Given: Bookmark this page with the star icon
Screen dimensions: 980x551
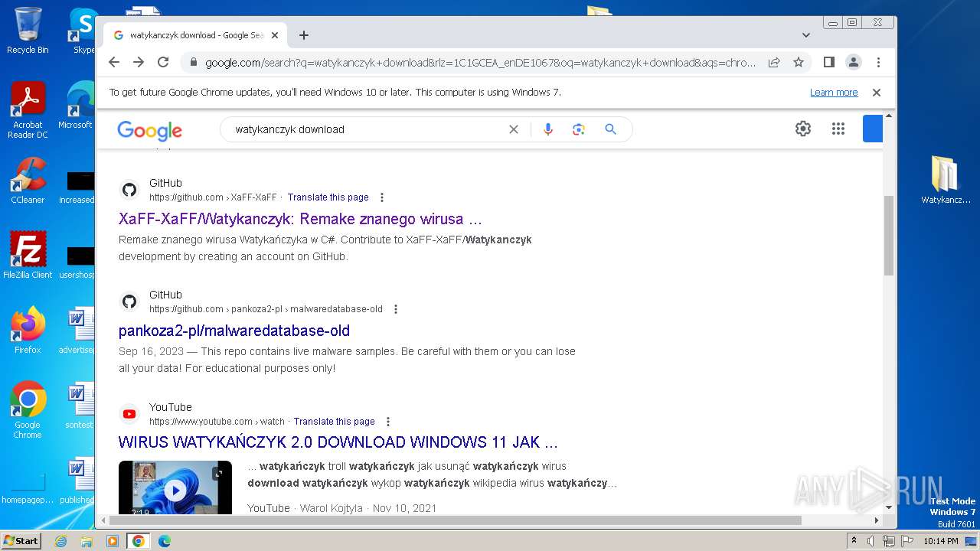Looking at the screenshot, I should point(799,62).
